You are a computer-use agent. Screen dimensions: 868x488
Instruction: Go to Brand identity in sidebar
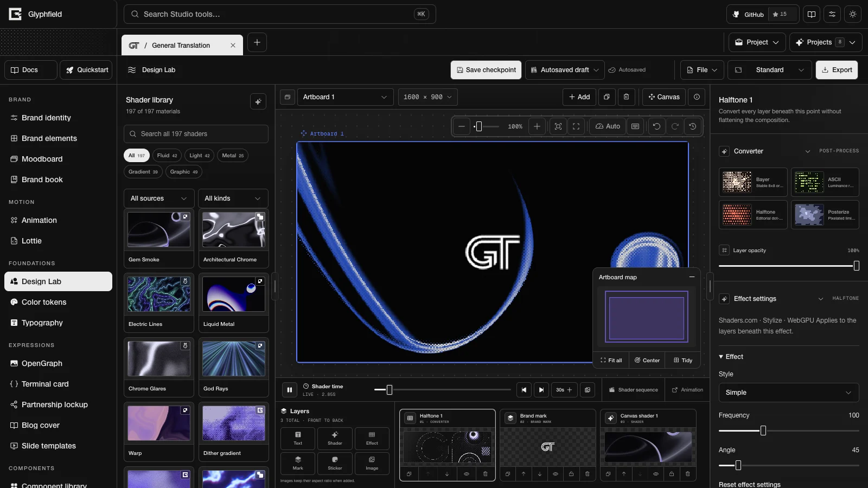coord(59,118)
